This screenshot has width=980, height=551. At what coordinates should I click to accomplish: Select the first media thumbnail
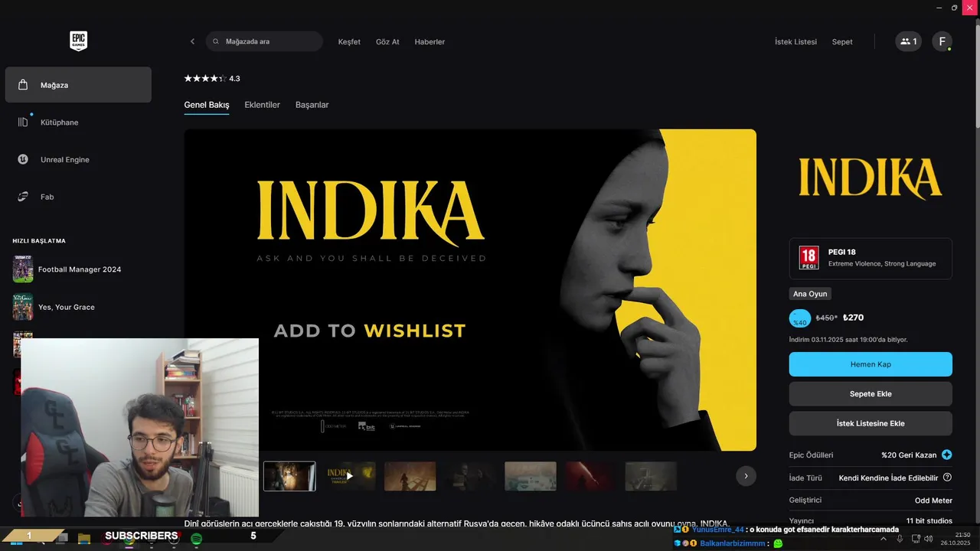tap(289, 476)
